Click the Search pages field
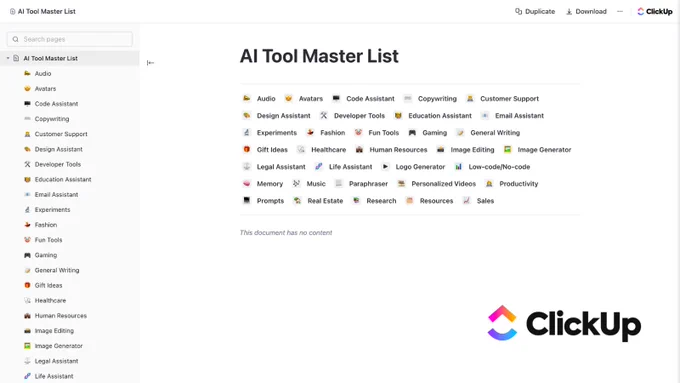The width and height of the screenshot is (680, 383). coord(70,39)
